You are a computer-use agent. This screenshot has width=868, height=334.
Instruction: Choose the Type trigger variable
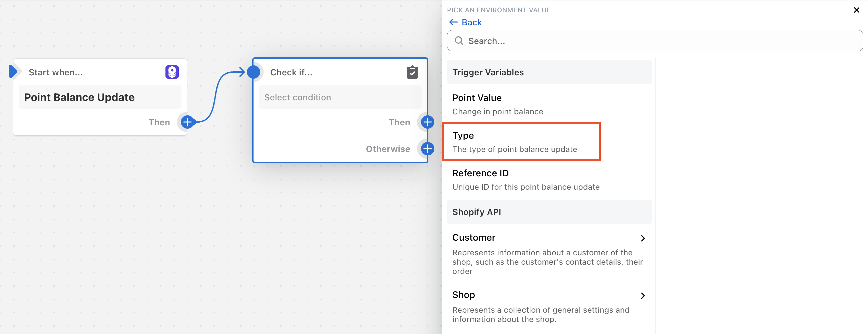[521, 142]
